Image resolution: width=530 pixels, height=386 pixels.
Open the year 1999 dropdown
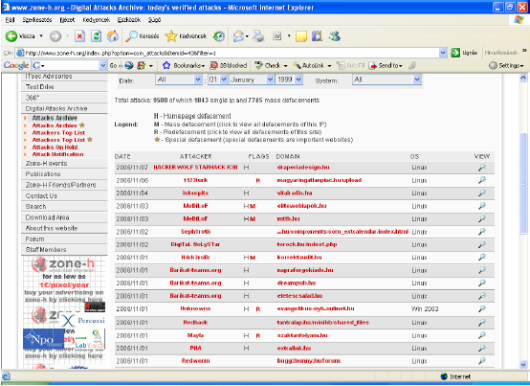[289, 80]
